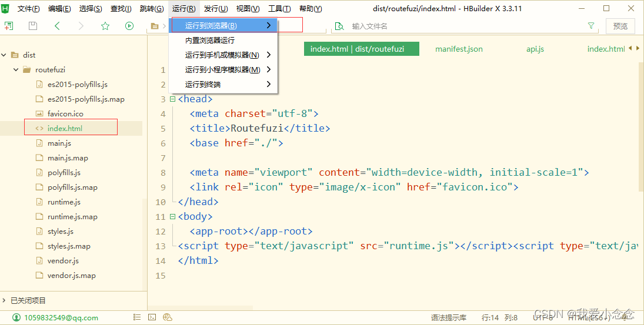Screen dimensions: 644x325
Task: Click the favicon.ico image file icon
Action: (x=39, y=113)
